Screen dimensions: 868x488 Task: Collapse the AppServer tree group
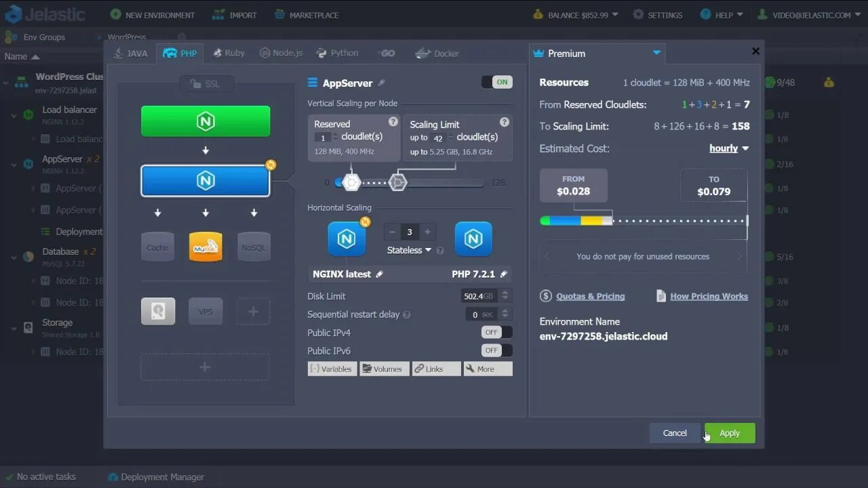coord(14,165)
